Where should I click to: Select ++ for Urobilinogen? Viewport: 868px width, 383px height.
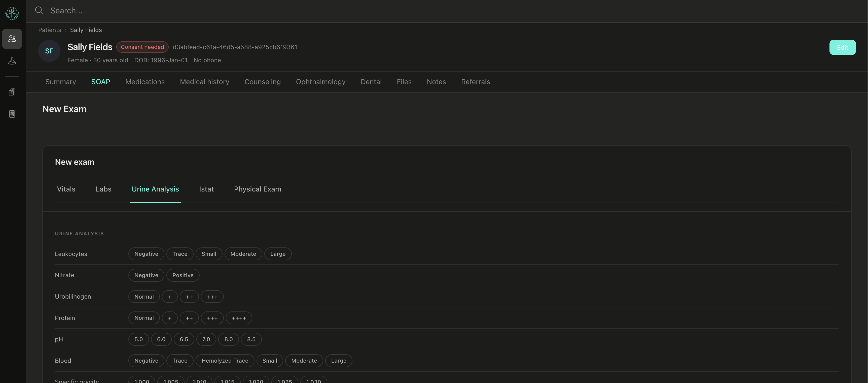[x=189, y=297]
